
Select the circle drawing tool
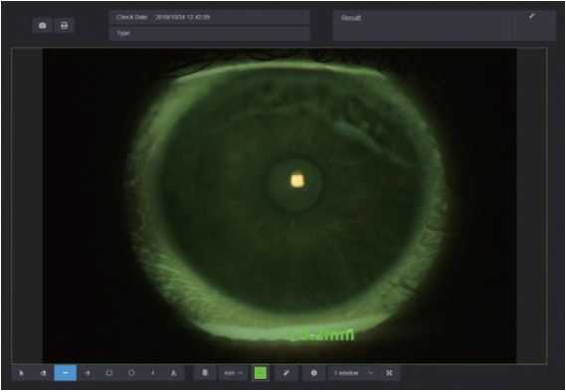click(131, 373)
